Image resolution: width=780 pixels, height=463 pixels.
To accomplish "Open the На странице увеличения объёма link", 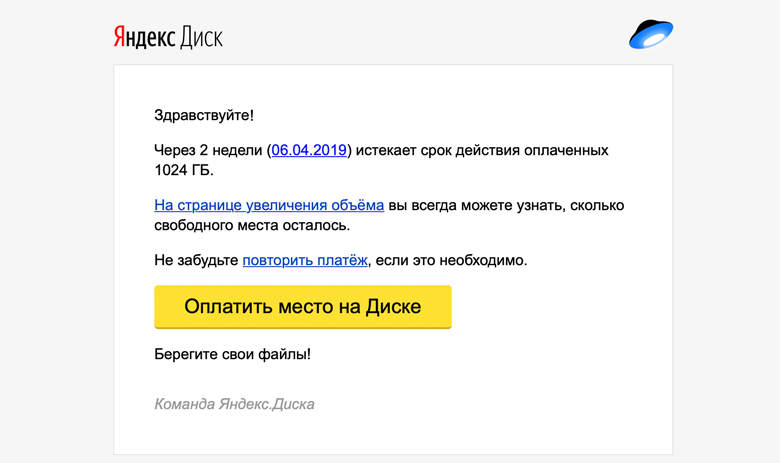I will 269,205.
